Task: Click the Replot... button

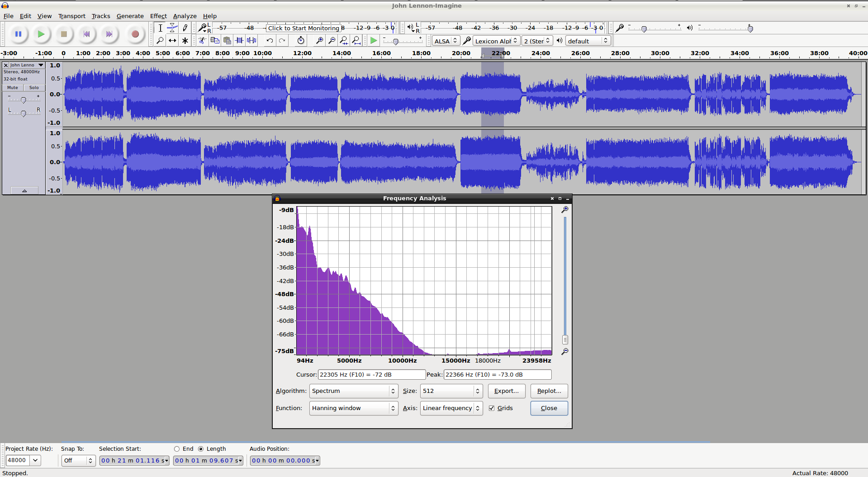Action: 549,391
